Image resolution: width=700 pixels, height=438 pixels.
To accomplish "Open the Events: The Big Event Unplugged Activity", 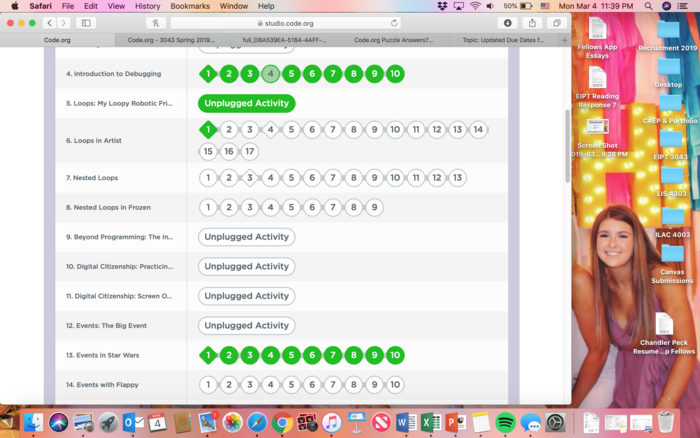I will click(246, 326).
